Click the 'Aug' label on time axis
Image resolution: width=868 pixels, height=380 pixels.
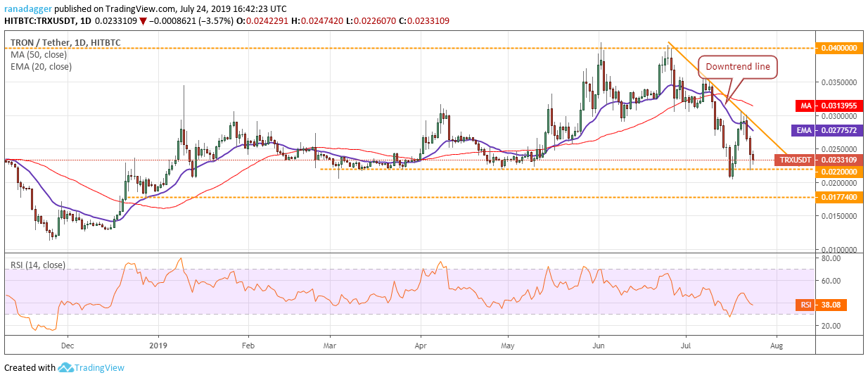tap(776, 346)
